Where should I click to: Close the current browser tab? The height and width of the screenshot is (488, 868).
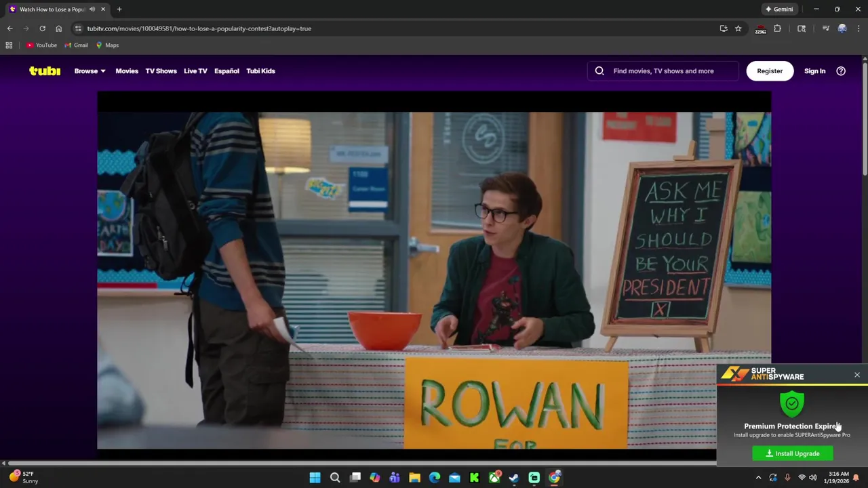(103, 9)
